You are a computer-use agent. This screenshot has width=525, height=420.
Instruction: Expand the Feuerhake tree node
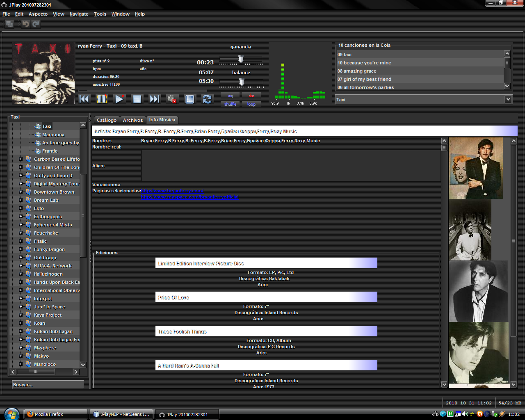pyautogui.click(x=21, y=233)
